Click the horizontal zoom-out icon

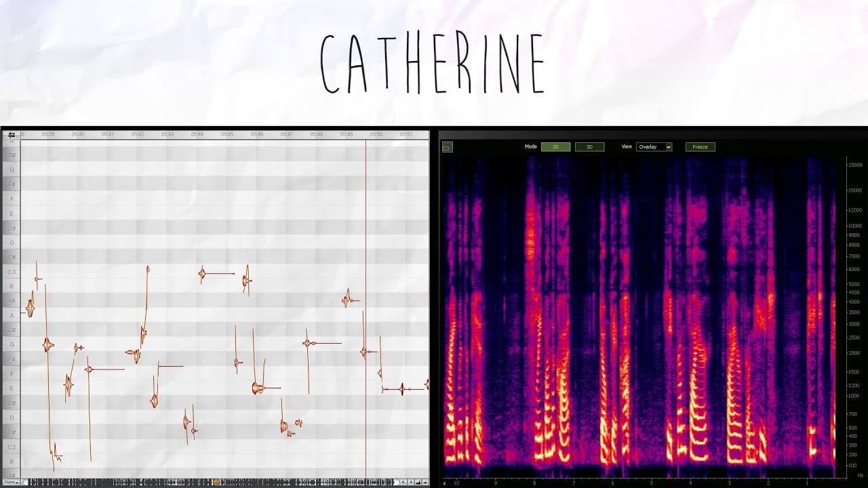(418, 482)
